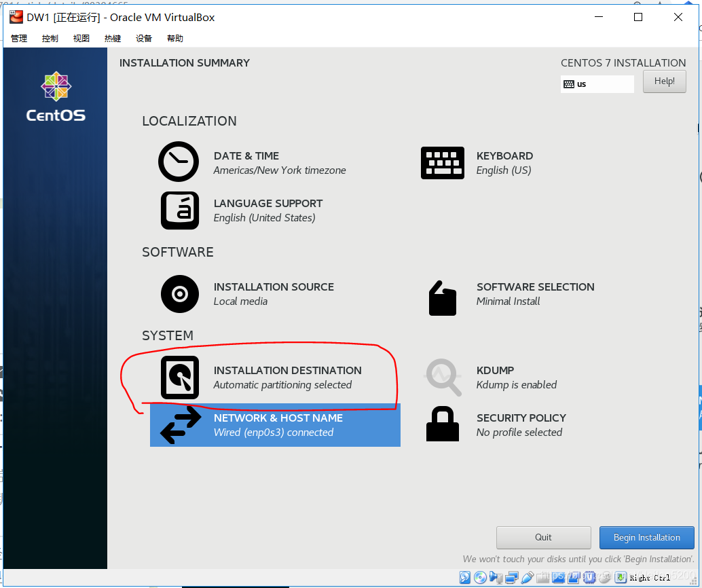
Task: Click the VirtualBox title bar app icon
Action: click(16, 17)
